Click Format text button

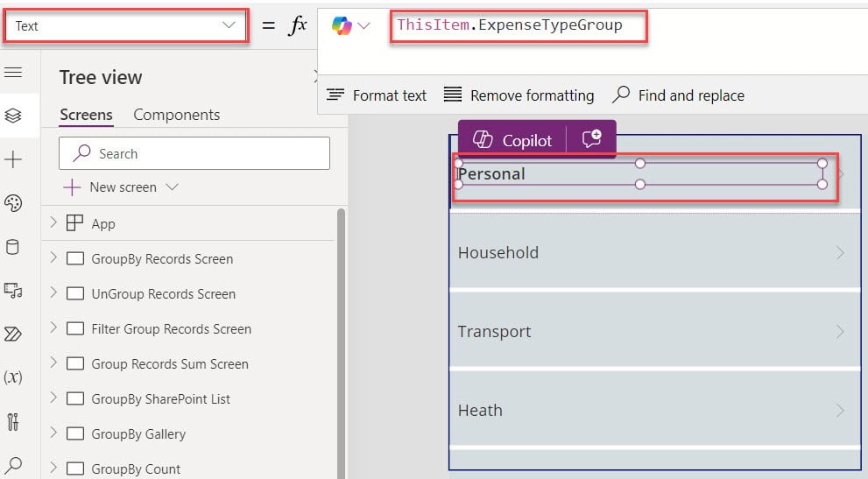377,95
